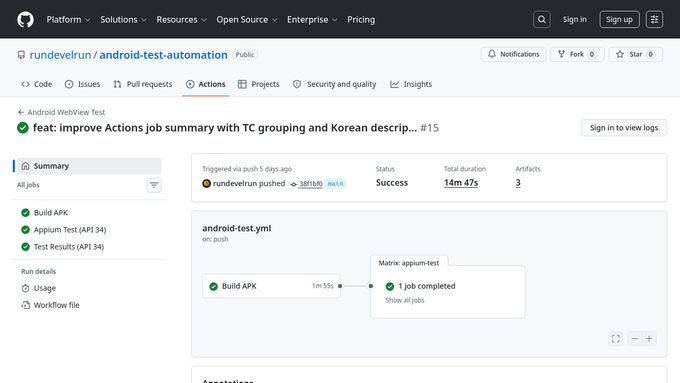Select Summary in the sidebar
The image size is (680, 383).
click(x=89, y=166)
